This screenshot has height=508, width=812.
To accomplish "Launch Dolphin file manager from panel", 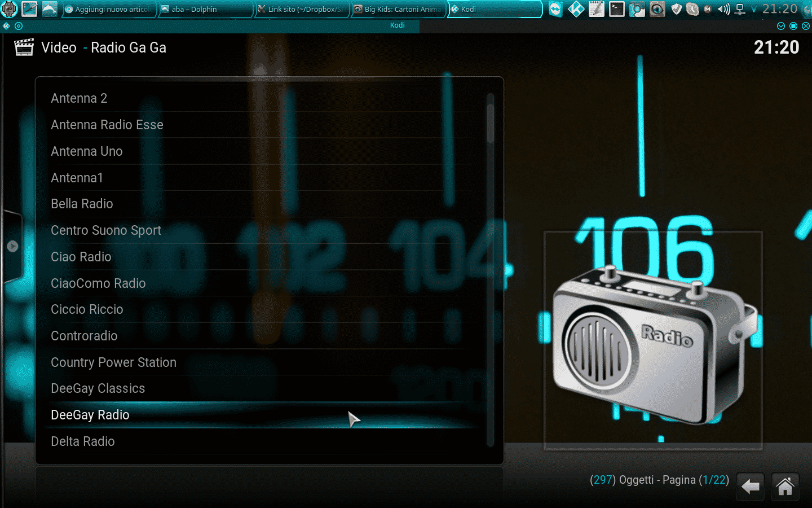I will click(x=50, y=9).
